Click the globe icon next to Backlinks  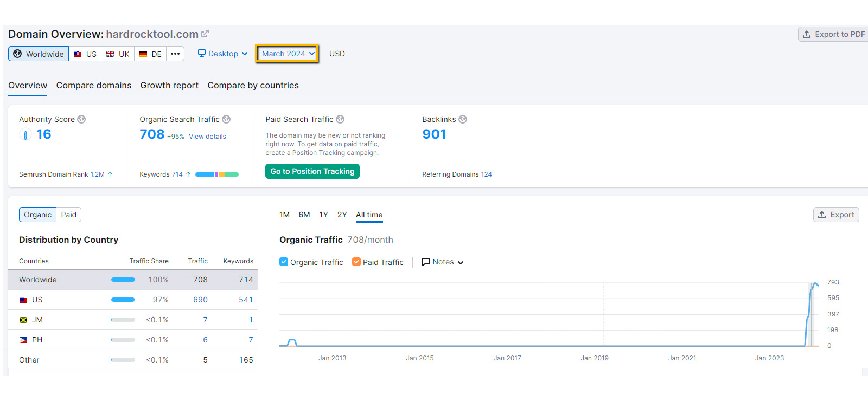(463, 119)
